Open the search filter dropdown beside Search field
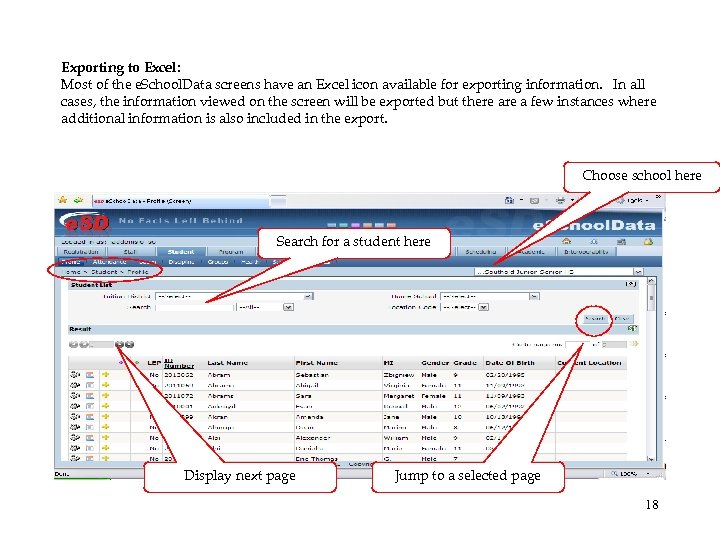This screenshot has width=720, height=540. pyautogui.click(x=288, y=307)
